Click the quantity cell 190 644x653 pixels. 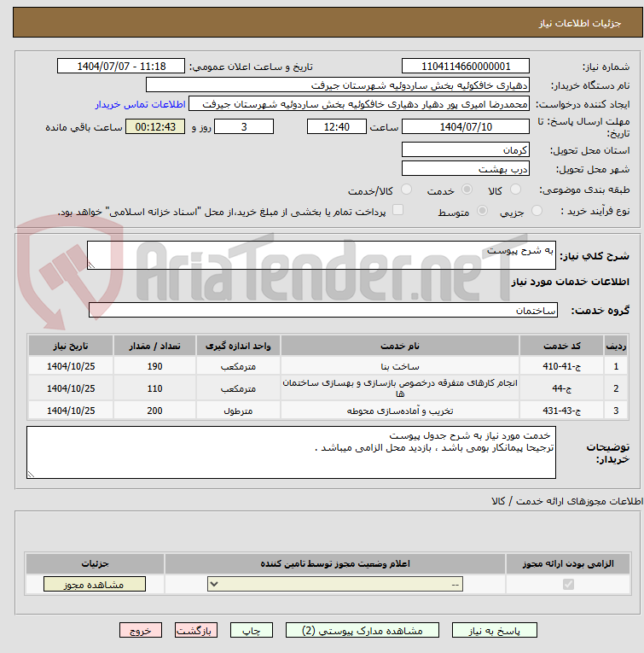point(154,366)
